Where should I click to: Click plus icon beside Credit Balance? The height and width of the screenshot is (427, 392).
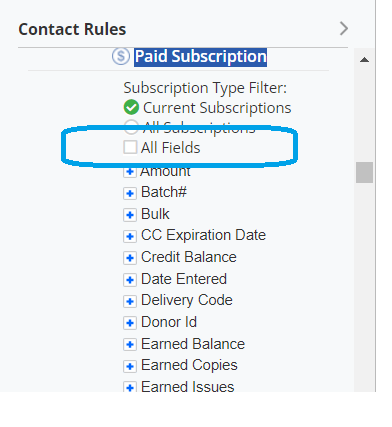tap(130, 258)
